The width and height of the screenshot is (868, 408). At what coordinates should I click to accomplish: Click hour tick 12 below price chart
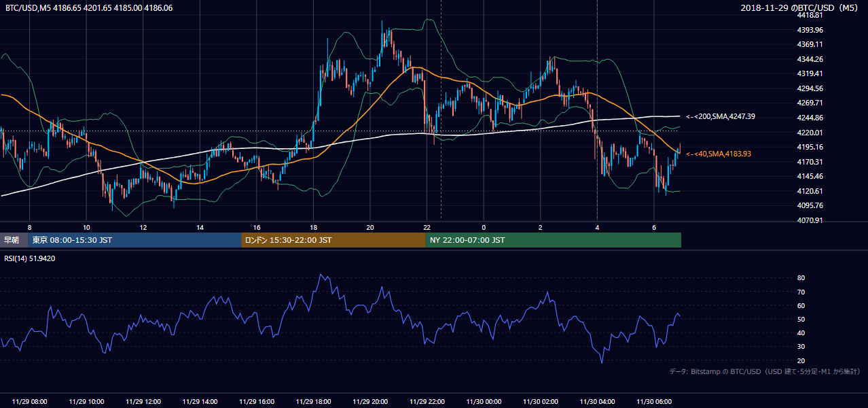pos(143,227)
